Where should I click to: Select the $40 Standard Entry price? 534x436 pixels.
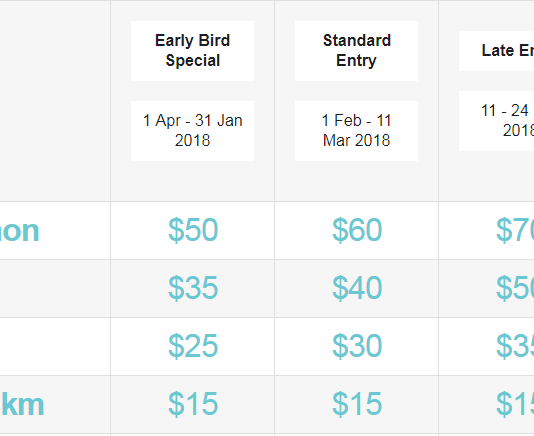tap(357, 288)
